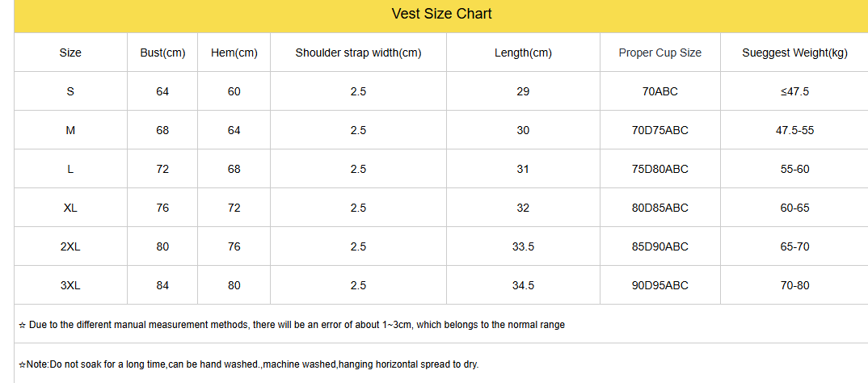Select the "47.5-55" weight cell
The height and width of the screenshot is (383, 868).
(794, 131)
